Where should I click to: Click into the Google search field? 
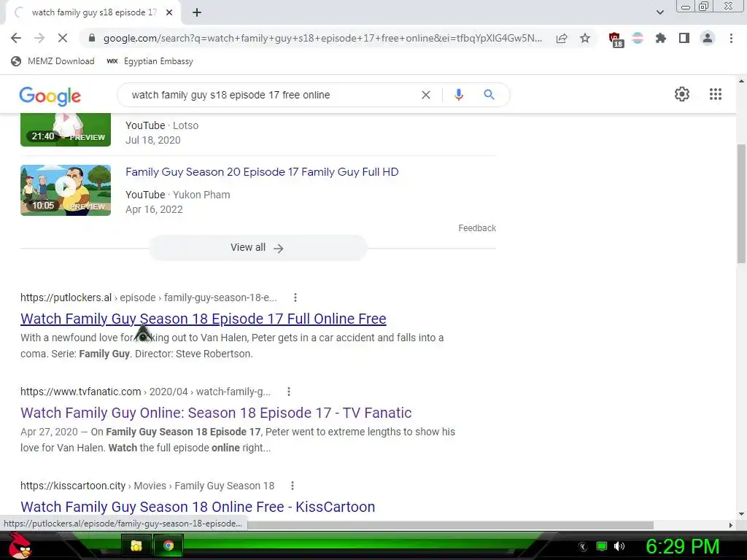271,95
